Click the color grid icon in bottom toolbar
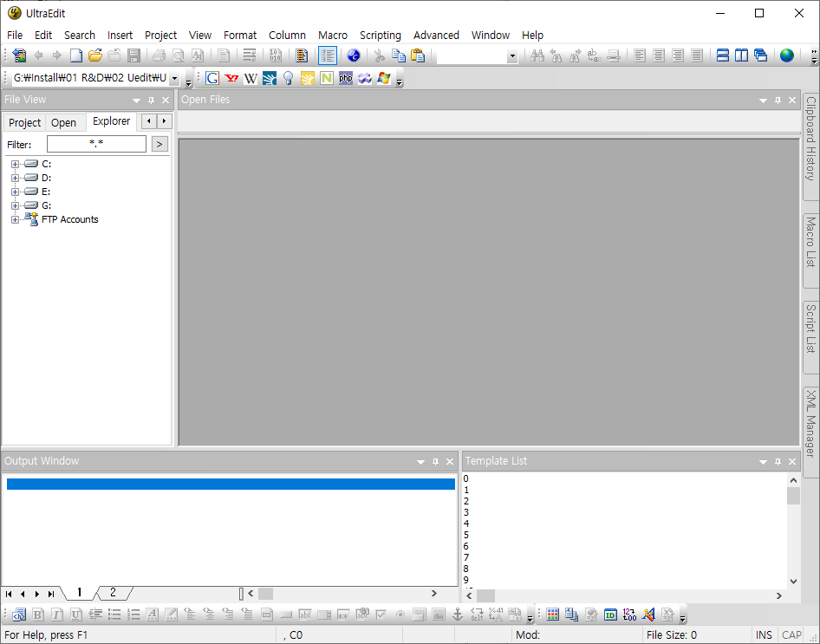 (553, 615)
